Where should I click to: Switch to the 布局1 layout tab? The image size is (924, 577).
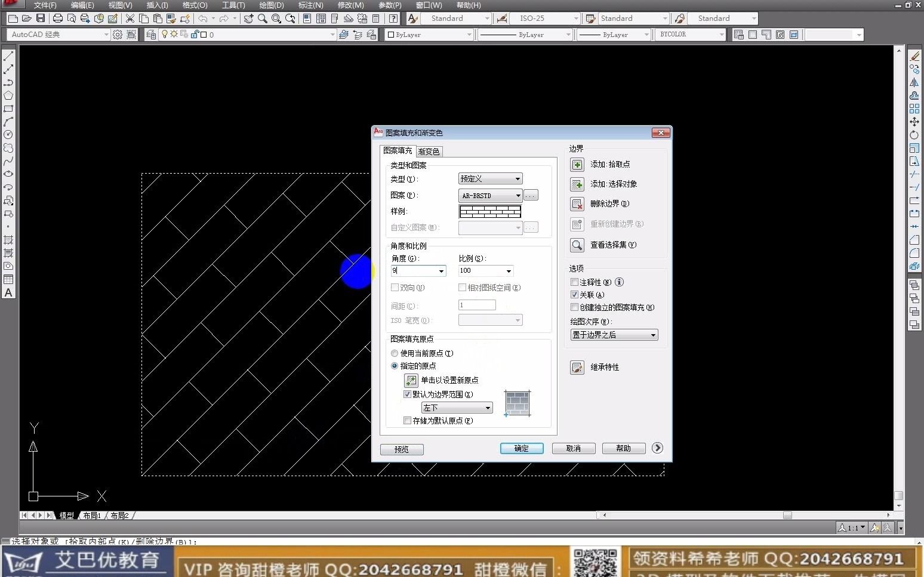[x=91, y=516]
